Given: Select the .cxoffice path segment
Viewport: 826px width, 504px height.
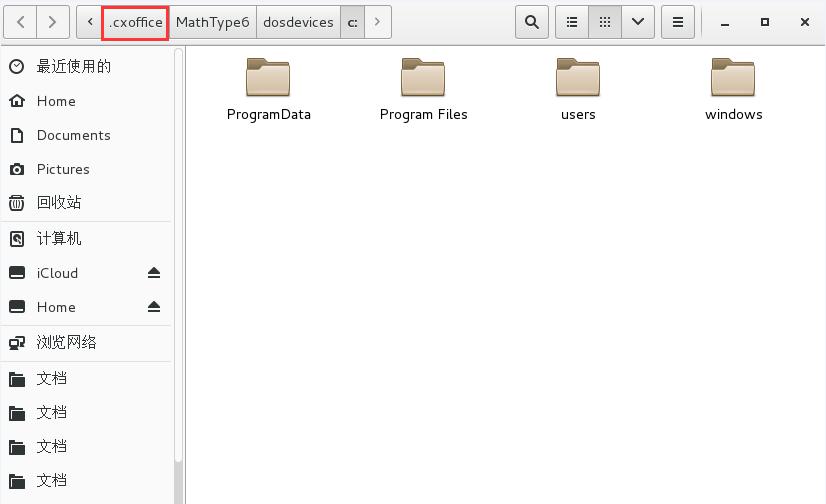Looking at the screenshot, I should pyautogui.click(x=135, y=22).
